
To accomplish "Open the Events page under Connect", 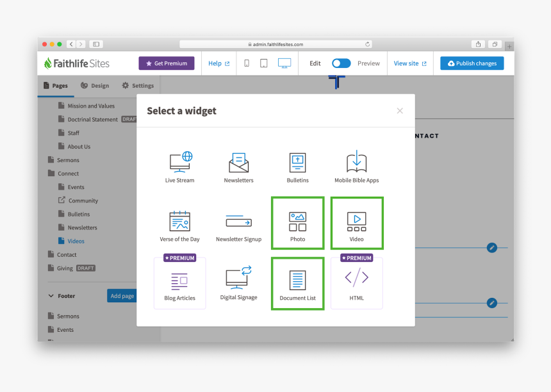I will point(71,187).
